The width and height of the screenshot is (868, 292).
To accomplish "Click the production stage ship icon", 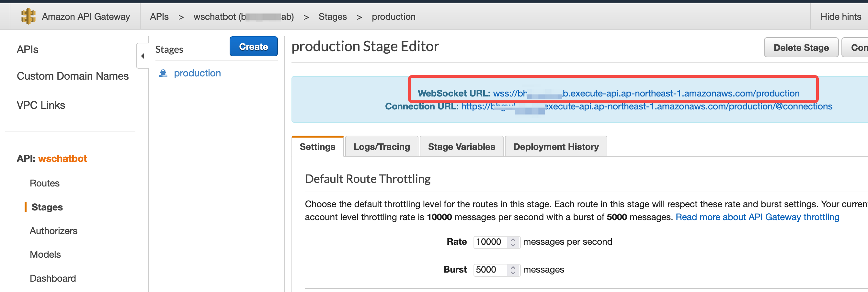I will [x=163, y=73].
